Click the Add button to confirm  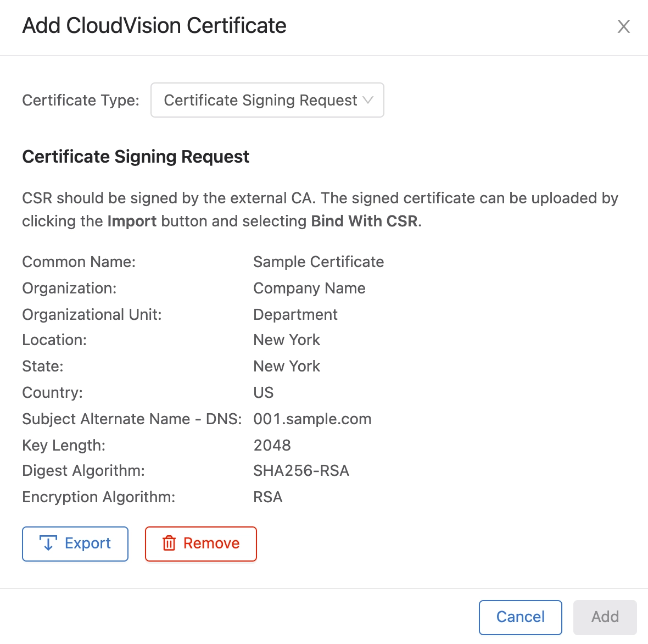[605, 617]
